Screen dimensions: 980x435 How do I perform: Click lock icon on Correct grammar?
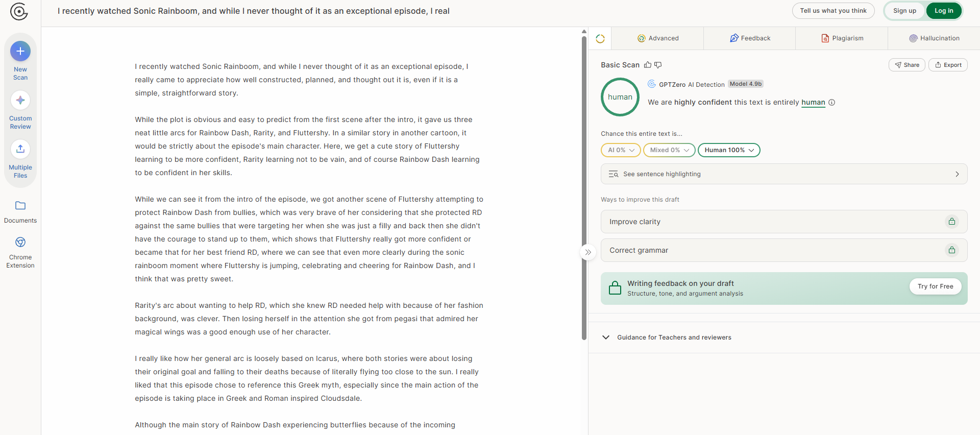click(952, 250)
